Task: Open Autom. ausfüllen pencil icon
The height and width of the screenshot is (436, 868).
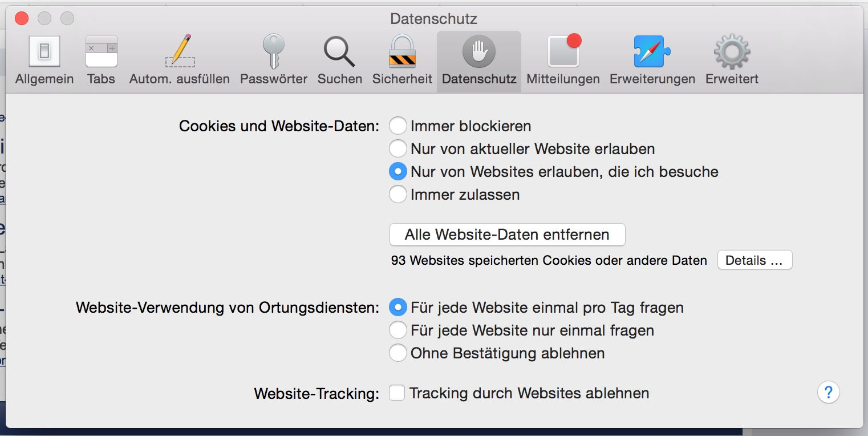Action: click(180, 53)
